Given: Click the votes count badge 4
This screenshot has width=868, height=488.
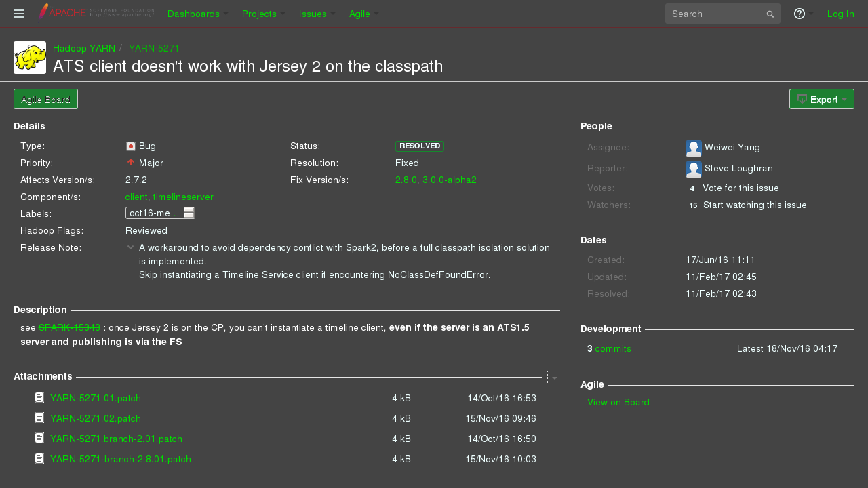Looking at the screenshot, I should pyautogui.click(x=692, y=188).
